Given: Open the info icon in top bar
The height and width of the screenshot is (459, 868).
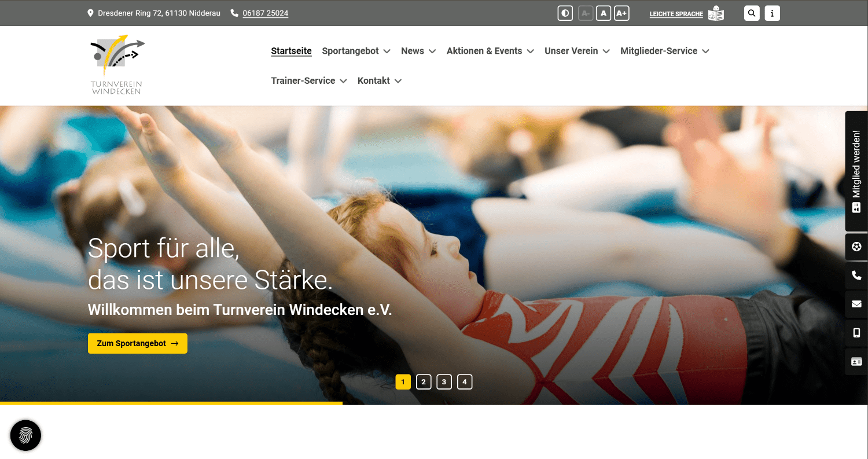Looking at the screenshot, I should (x=772, y=13).
